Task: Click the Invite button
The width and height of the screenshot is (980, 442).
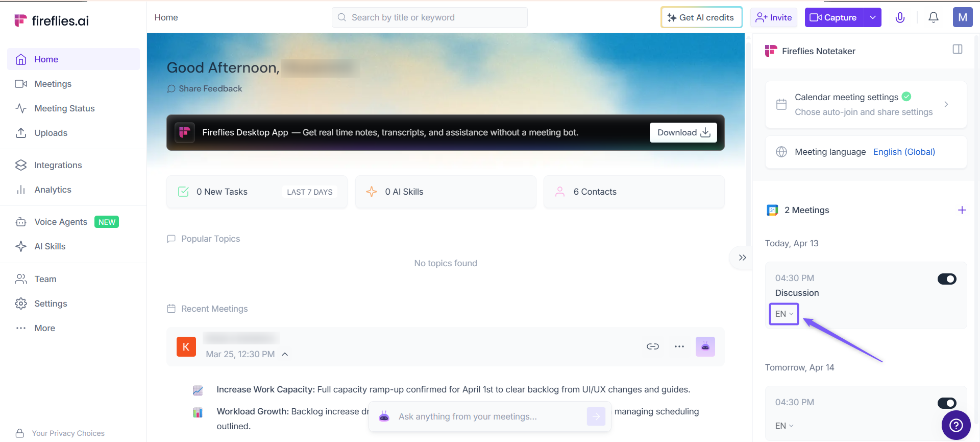Action: [774, 17]
